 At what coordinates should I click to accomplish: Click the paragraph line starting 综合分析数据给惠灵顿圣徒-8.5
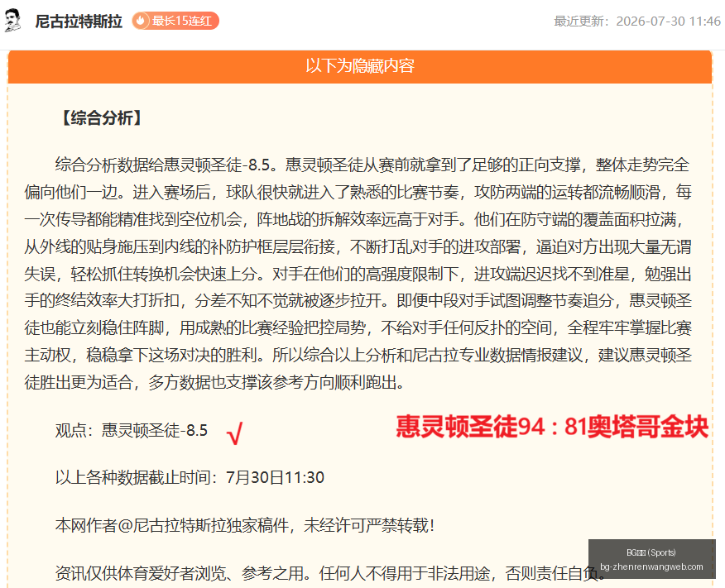point(372,165)
